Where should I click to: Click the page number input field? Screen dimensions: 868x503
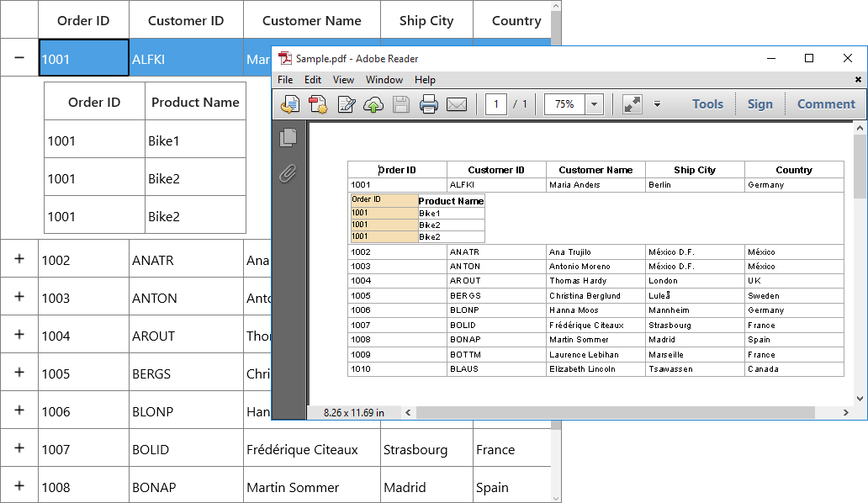[x=496, y=104]
